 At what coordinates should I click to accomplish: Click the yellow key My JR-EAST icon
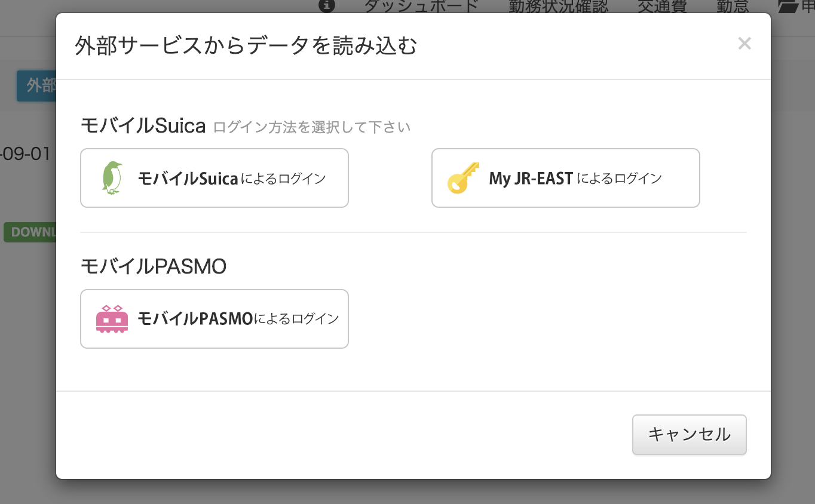(463, 178)
